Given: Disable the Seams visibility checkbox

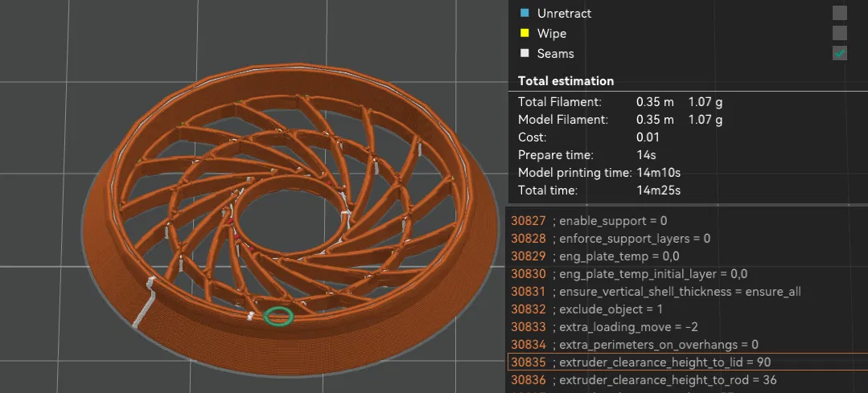Looking at the screenshot, I should (839, 53).
